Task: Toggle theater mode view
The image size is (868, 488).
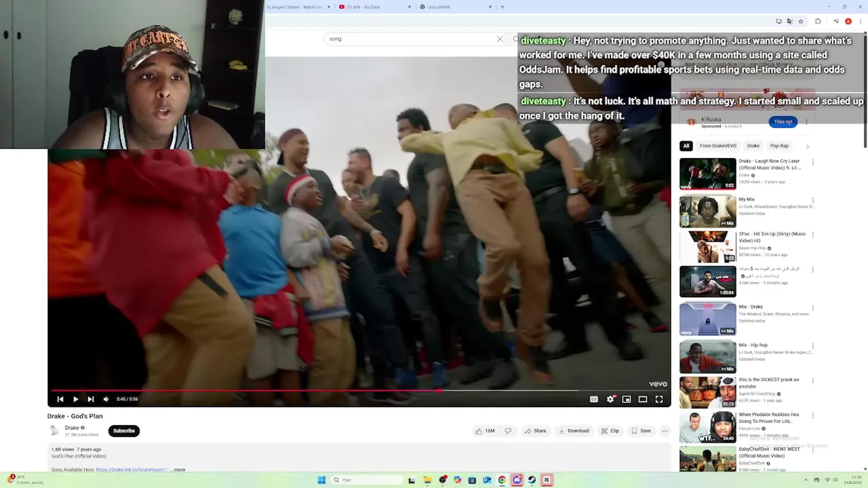Action: tap(643, 399)
